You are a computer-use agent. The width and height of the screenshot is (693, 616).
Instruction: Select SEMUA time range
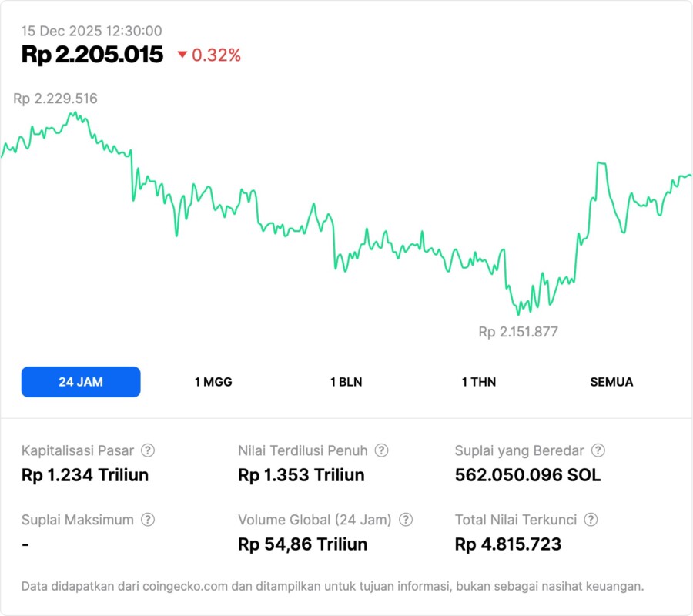click(611, 382)
